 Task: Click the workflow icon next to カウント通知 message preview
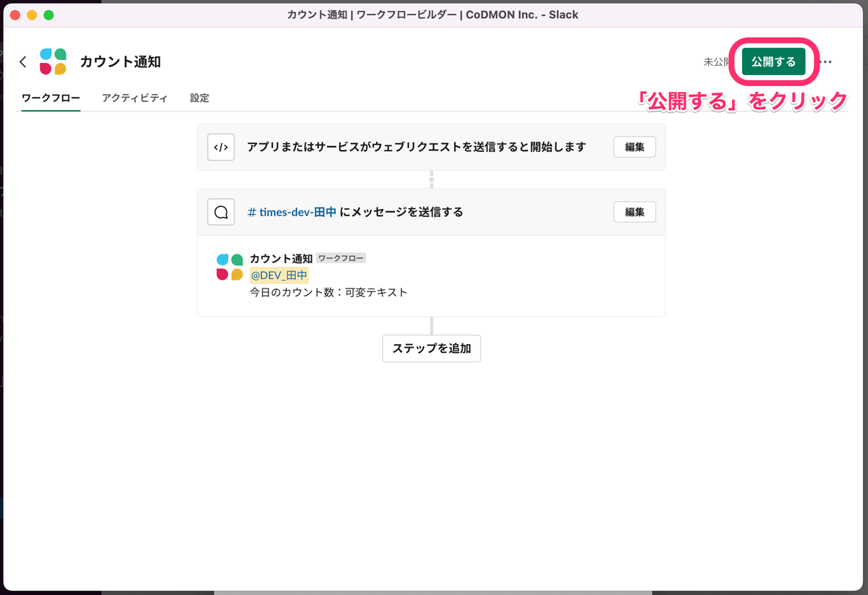[x=228, y=266]
